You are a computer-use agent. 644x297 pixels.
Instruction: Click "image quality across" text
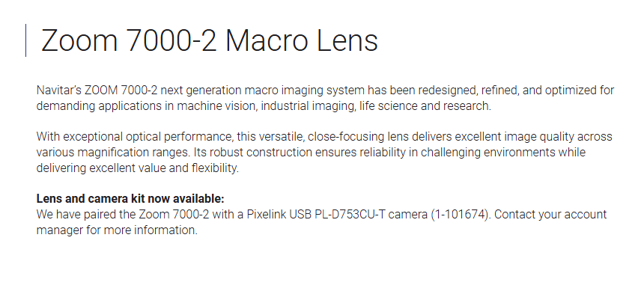coord(558,137)
